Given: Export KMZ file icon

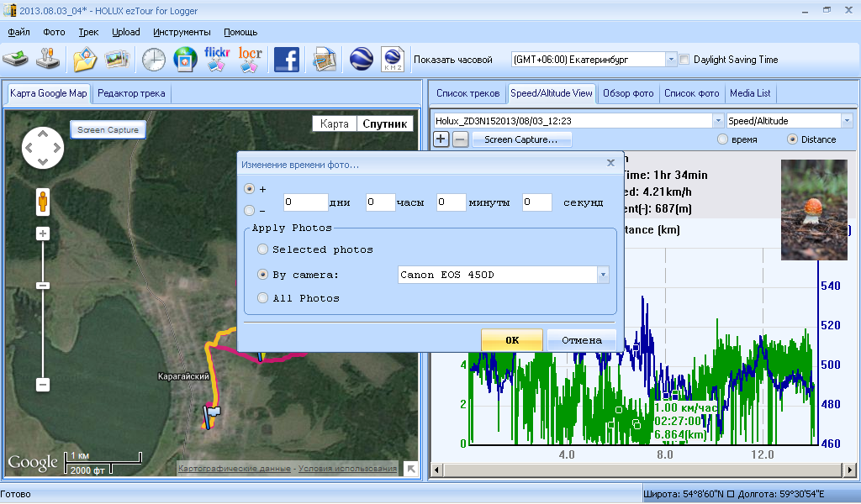Looking at the screenshot, I should tap(393, 60).
